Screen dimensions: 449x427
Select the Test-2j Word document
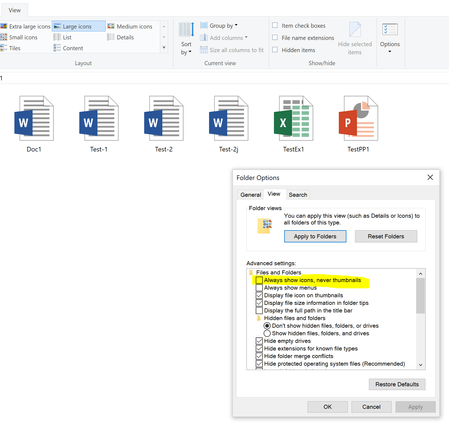[229, 124]
